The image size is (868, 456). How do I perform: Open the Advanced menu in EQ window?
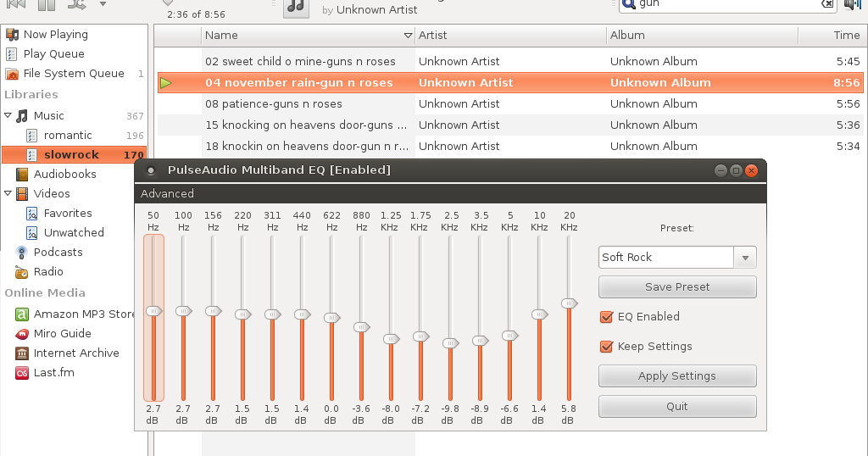(x=167, y=194)
